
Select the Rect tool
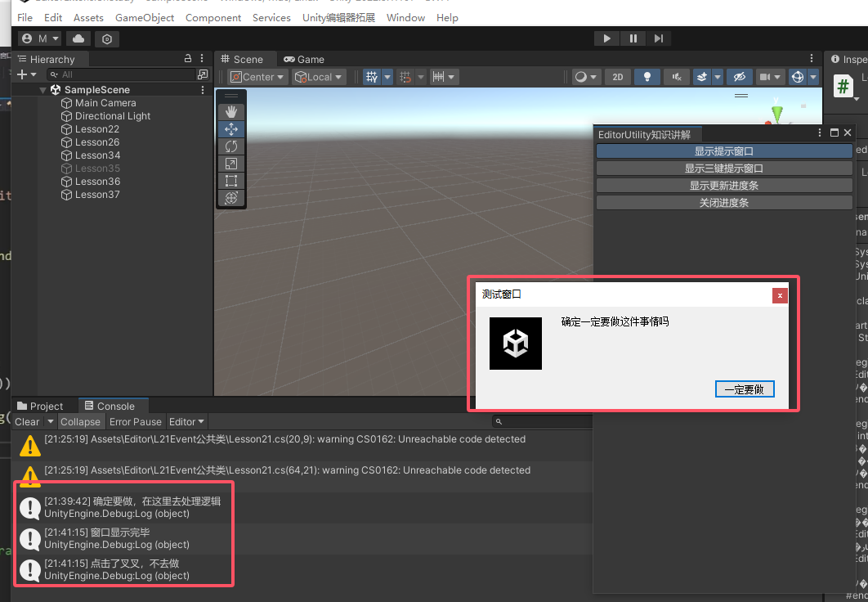click(x=231, y=181)
